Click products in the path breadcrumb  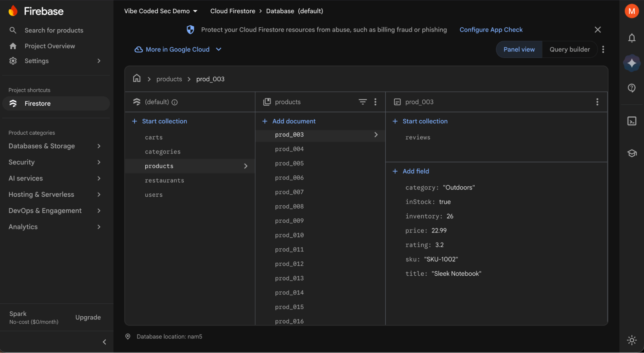[169, 79]
